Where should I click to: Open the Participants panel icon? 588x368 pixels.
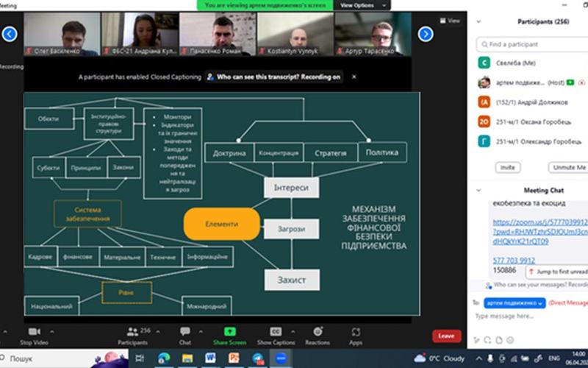point(132,332)
